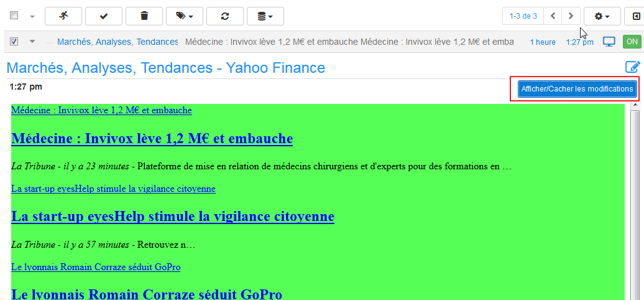Open small Romain Corraze GoPro link

(x=96, y=267)
